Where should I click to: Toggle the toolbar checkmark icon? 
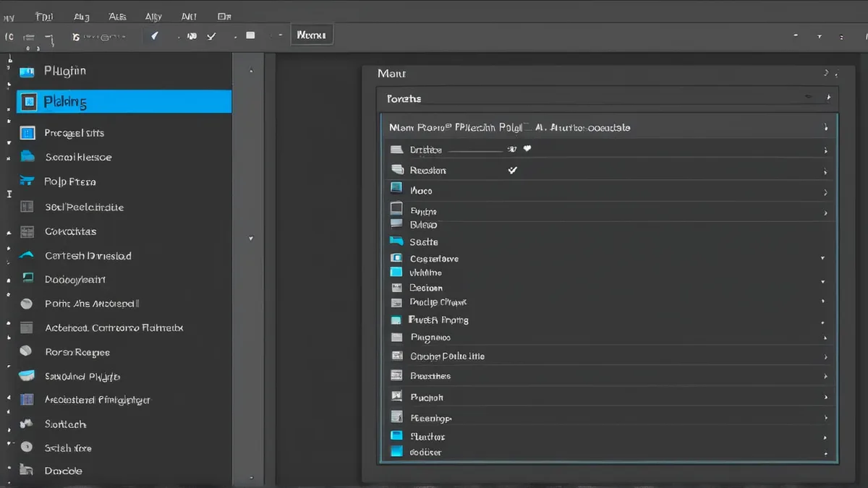211,36
